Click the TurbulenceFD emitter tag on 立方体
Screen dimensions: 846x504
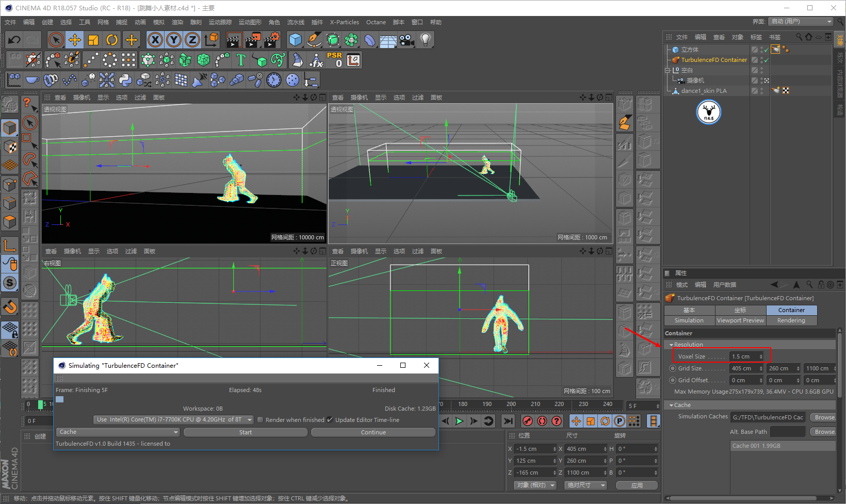pyautogui.click(x=775, y=50)
